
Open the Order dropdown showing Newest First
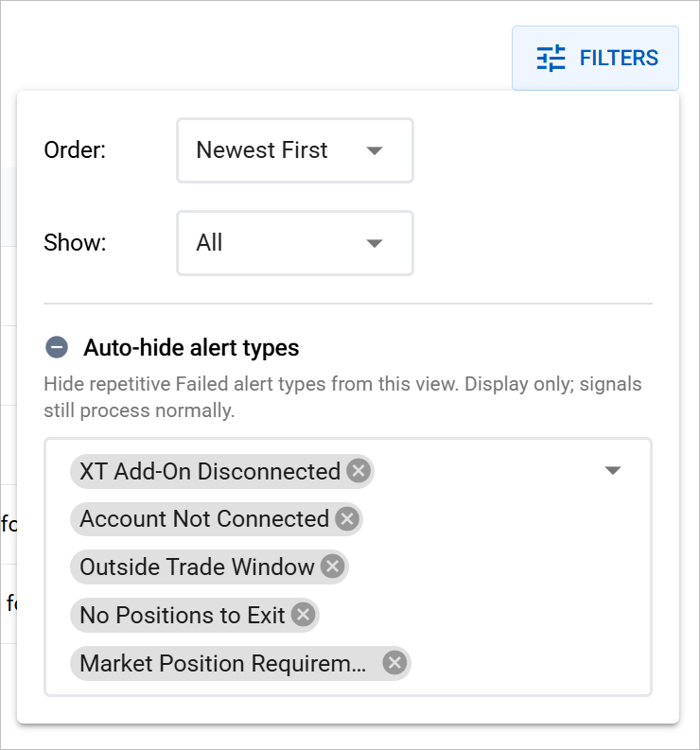tap(295, 150)
